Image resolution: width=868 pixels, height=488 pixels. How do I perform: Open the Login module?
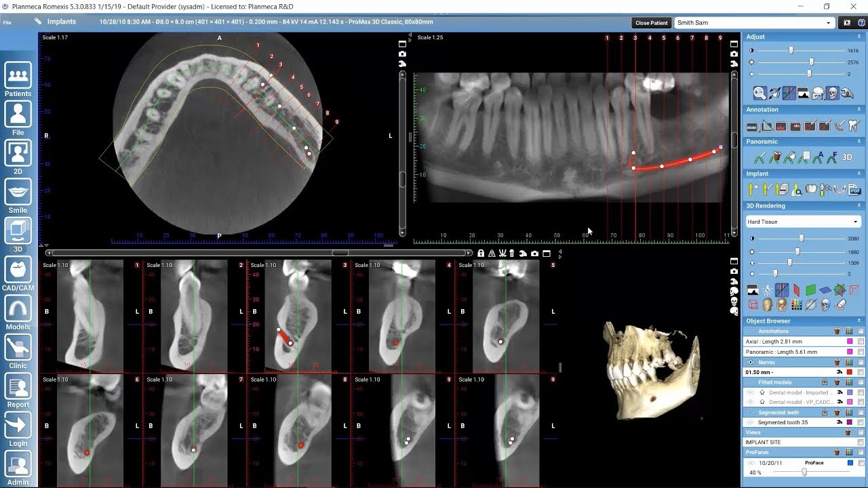click(18, 429)
